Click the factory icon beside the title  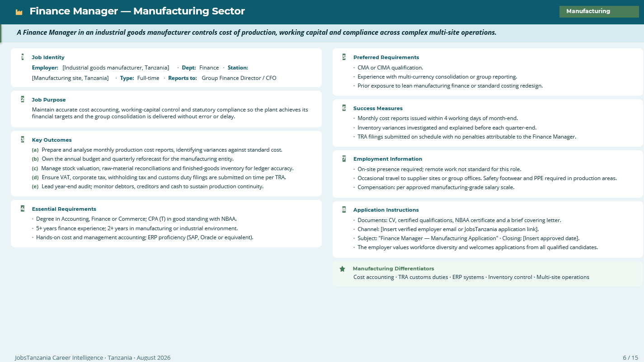19,12
